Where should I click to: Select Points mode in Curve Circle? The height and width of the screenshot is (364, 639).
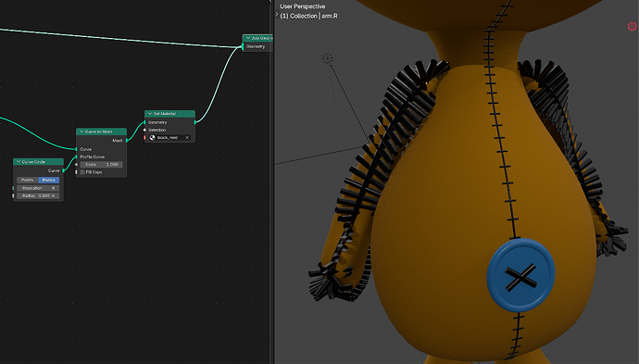point(27,180)
